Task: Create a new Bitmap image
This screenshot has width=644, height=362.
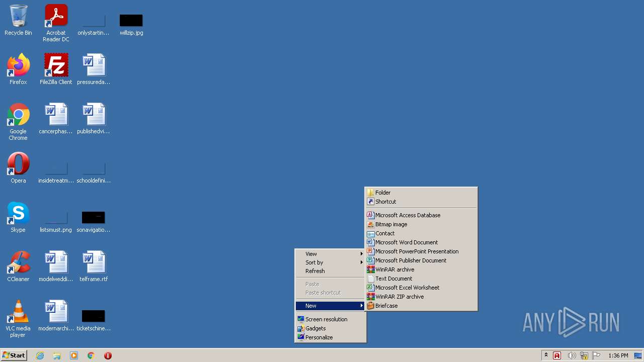Action: click(x=421, y=224)
